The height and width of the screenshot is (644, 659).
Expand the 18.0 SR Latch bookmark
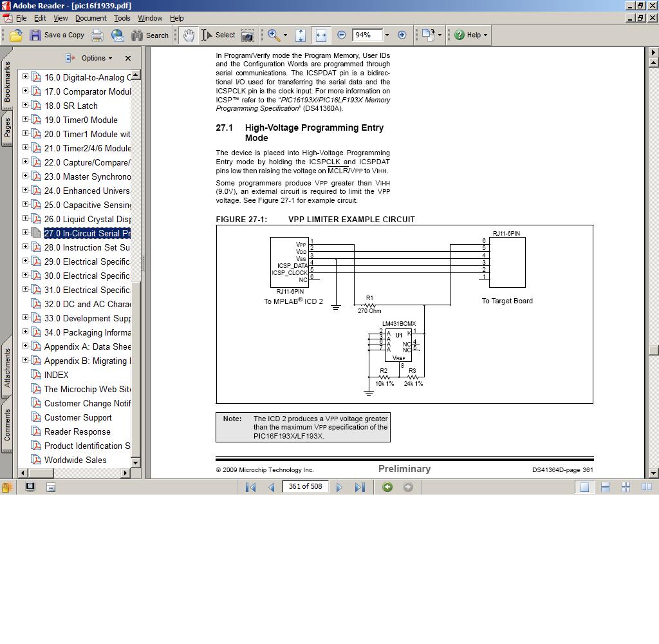[25, 105]
